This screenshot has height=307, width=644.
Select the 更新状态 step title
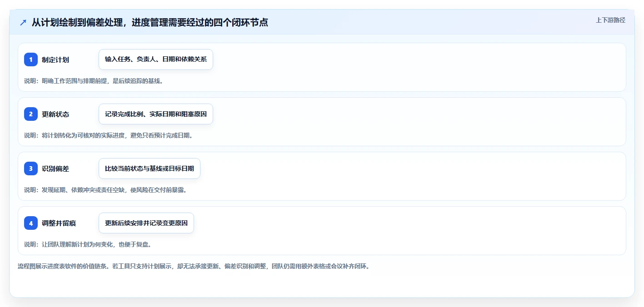click(x=55, y=114)
